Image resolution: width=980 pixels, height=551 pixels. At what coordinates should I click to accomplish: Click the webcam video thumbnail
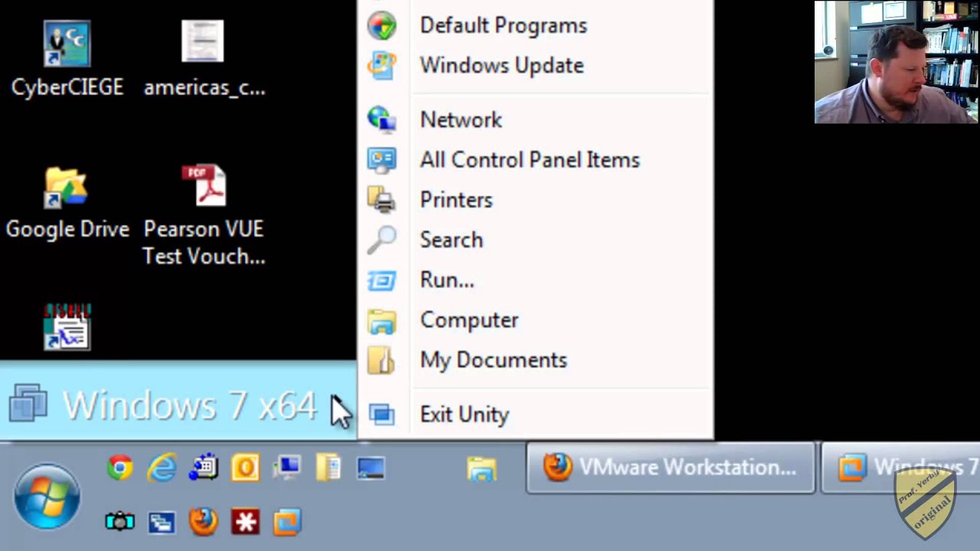(897, 62)
